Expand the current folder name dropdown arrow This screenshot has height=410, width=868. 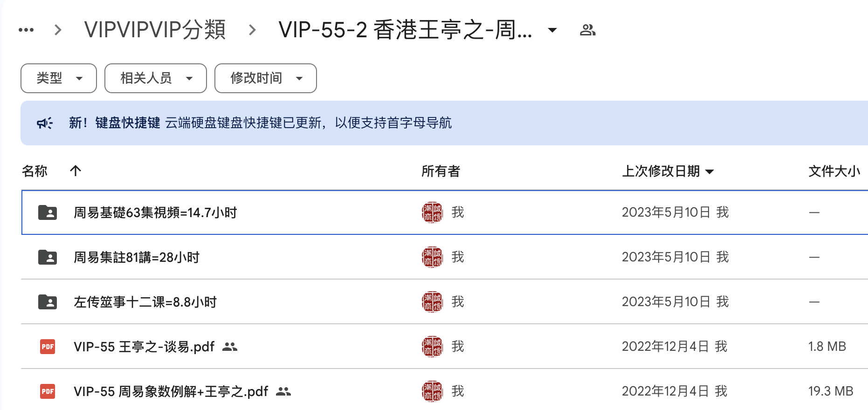pyautogui.click(x=552, y=30)
